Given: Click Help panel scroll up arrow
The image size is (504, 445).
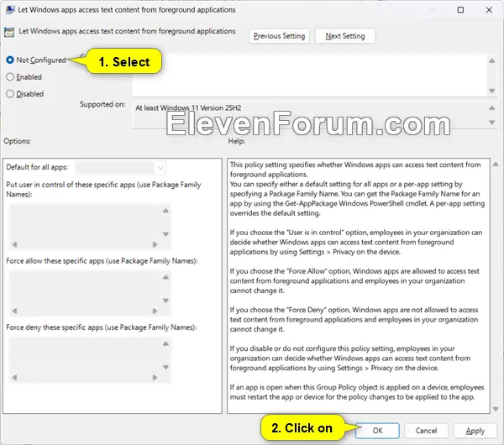Looking at the screenshot, I should (x=496, y=165).
